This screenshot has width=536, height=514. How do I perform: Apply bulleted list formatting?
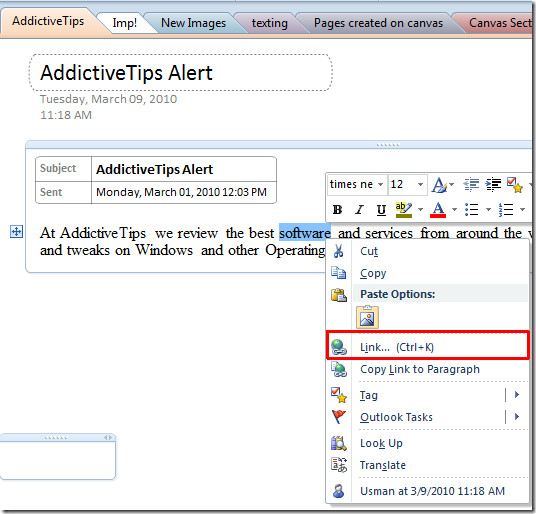pos(472,209)
